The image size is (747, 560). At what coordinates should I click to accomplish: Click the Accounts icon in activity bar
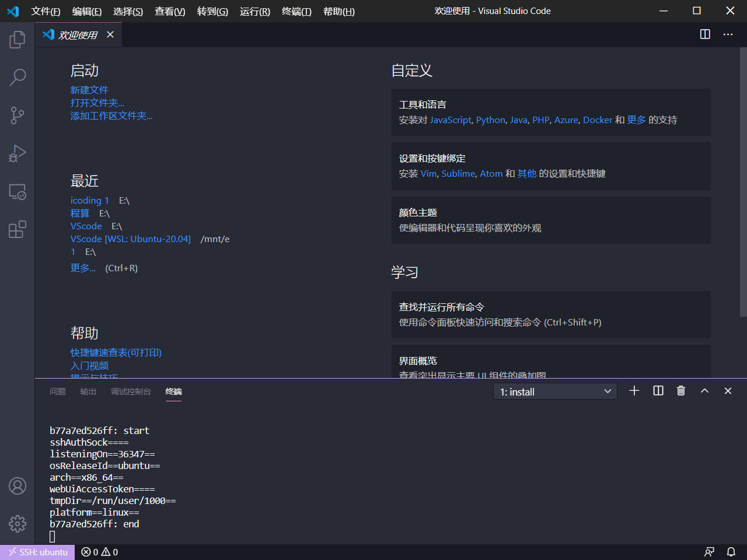[x=18, y=486]
